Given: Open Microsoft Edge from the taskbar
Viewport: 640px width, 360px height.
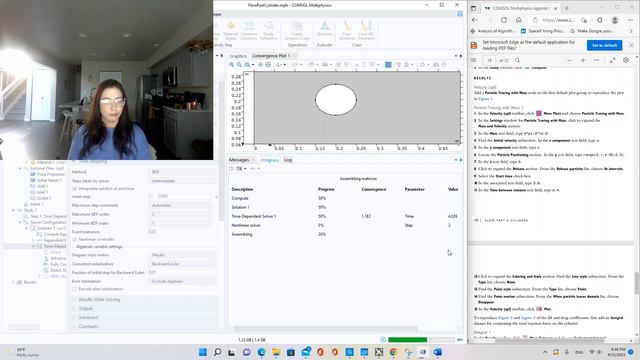Looking at the screenshot, I should tap(261, 352).
